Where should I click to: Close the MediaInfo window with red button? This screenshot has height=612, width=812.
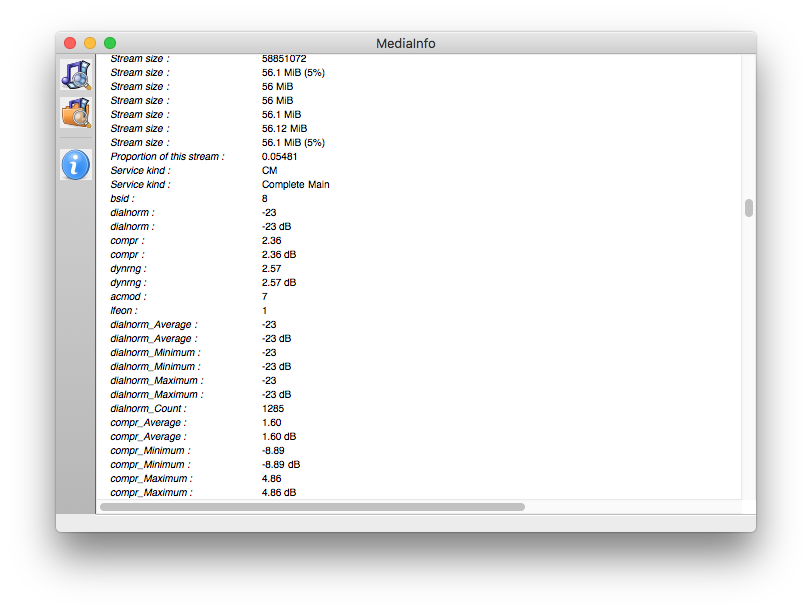[70, 43]
